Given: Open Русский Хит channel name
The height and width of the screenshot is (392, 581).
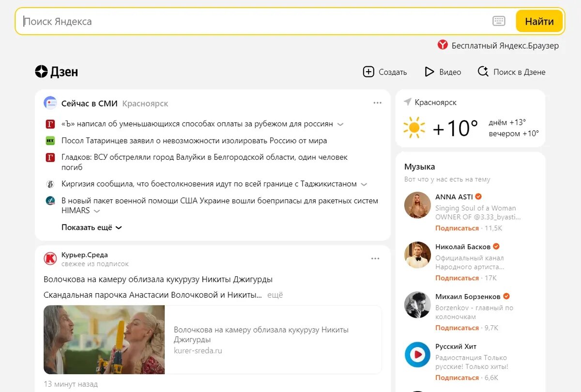Looking at the screenshot, I should click(456, 347).
